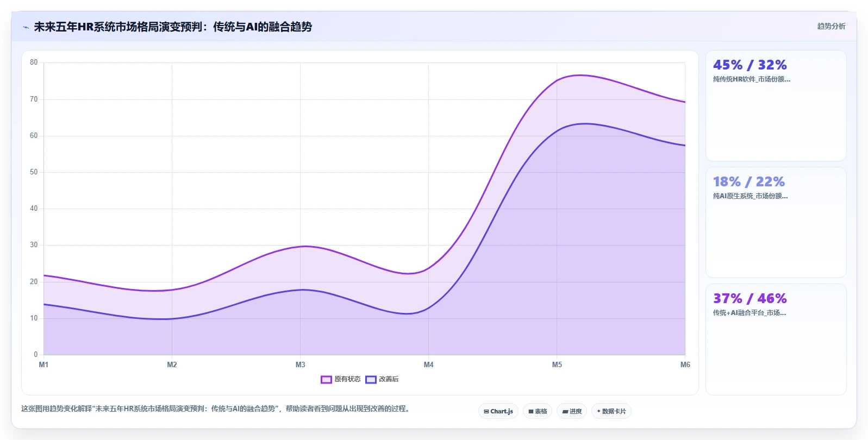Image resolution: width=868 pixels, height=440 pixels.
Task: Open the 18% / 22% data card
Action: 776,222
